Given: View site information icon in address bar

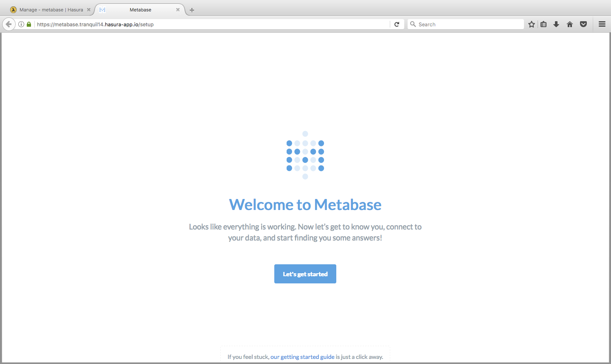Looking at the screenshot, I should [x=21, y=24].
